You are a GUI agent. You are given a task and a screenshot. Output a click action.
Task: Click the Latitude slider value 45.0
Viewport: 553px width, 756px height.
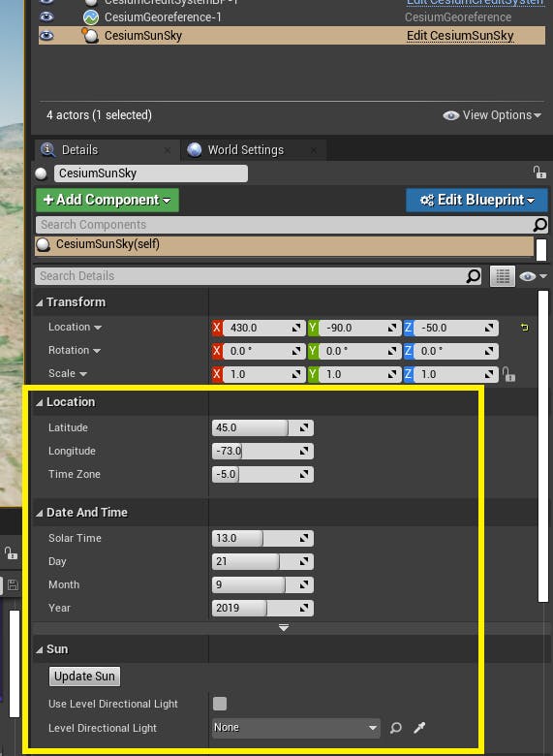(x=262, y=428)
